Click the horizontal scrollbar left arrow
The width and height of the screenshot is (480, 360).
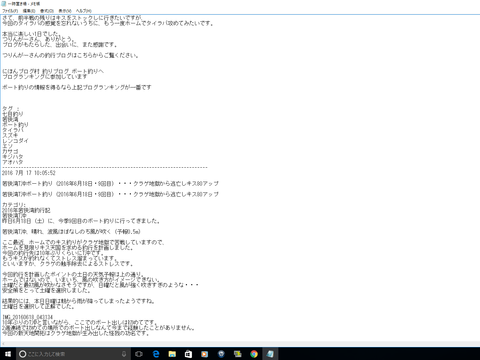4,344
